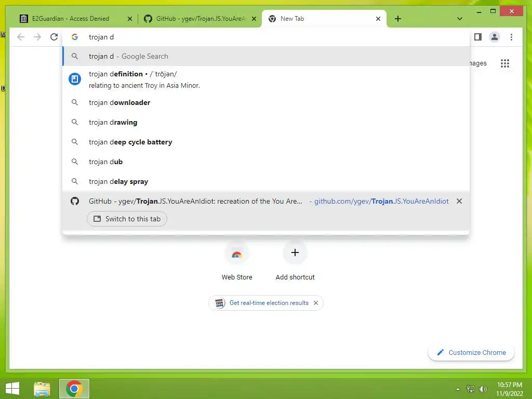Image resolution: width=532 pixels, height=399 pixels.
Task: Choose the 'trojan drawing' suggestion
Action: [267, 122]
